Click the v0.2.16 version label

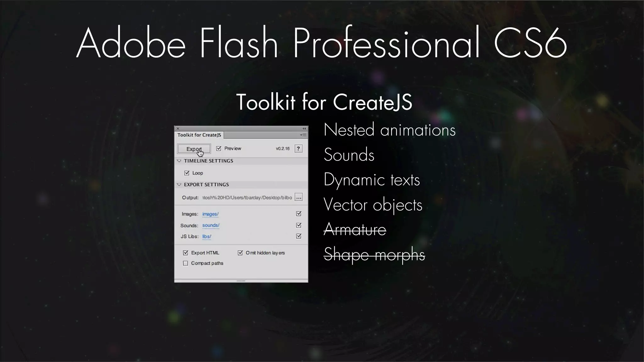[283, 149]
